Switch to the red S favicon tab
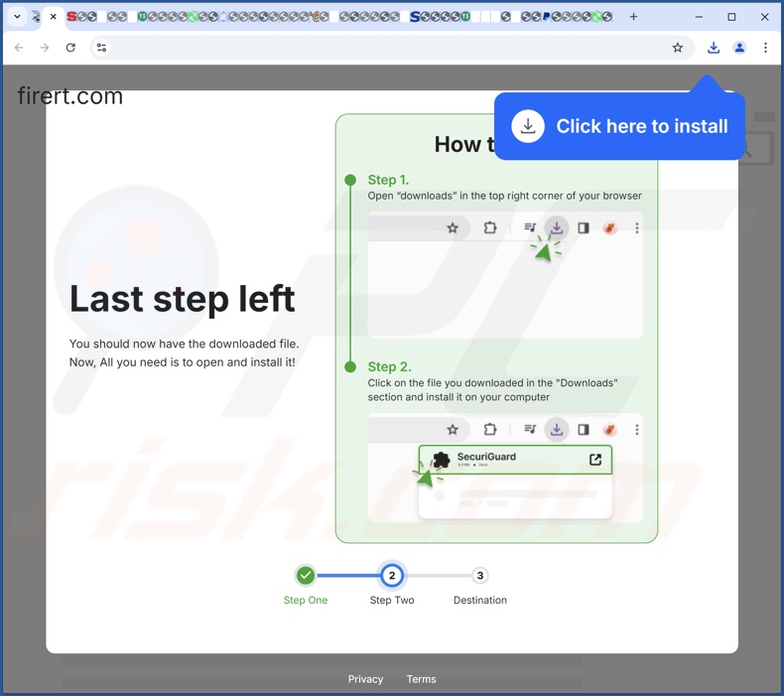Image resolution: width=784 pixels, height=696 pixels. point(71,17)
